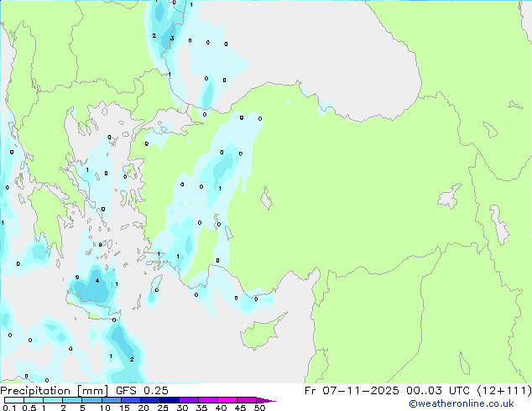This screenshot has width=532, height=411.
Task: Click the 40–45 mm magenta legend swatch
Action: click(x=227, y=400)
